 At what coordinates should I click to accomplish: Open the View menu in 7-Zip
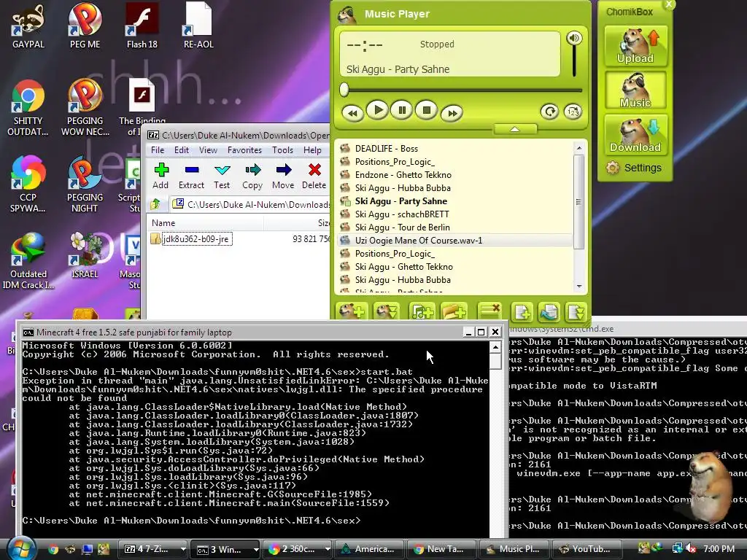208,150
